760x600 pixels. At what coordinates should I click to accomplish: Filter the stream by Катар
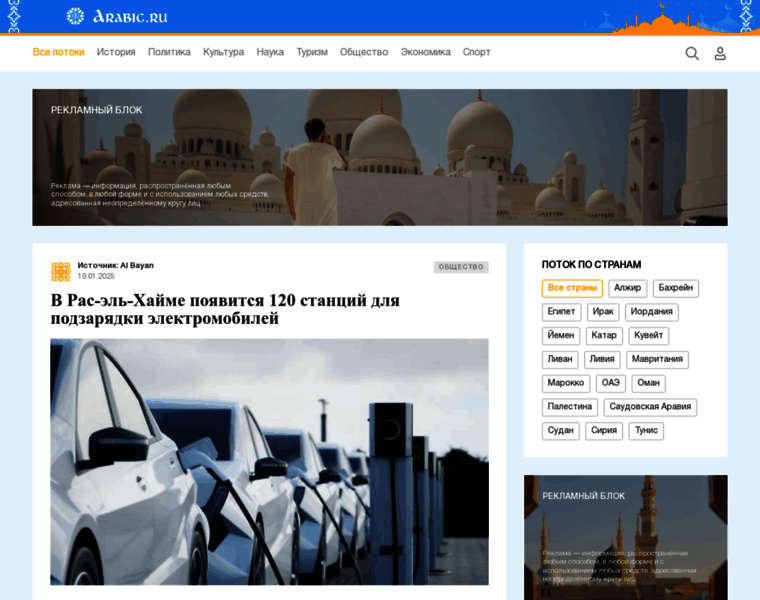pos(604,336)
